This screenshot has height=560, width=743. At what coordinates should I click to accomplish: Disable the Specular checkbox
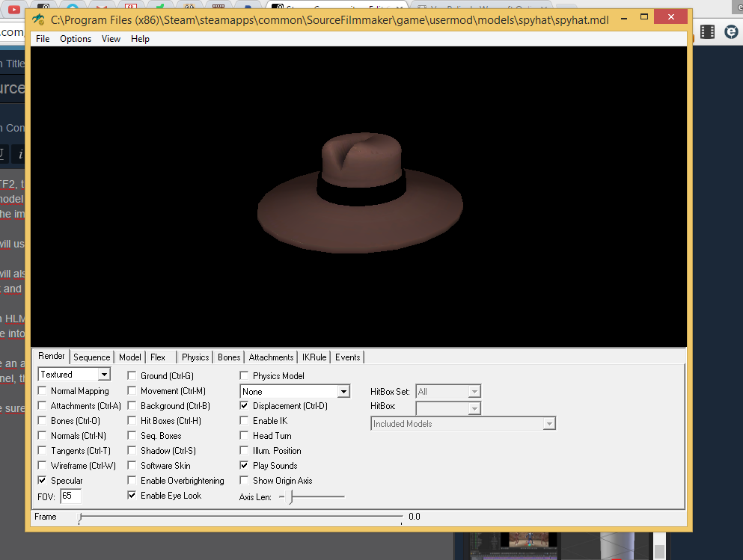click(42, 481)
